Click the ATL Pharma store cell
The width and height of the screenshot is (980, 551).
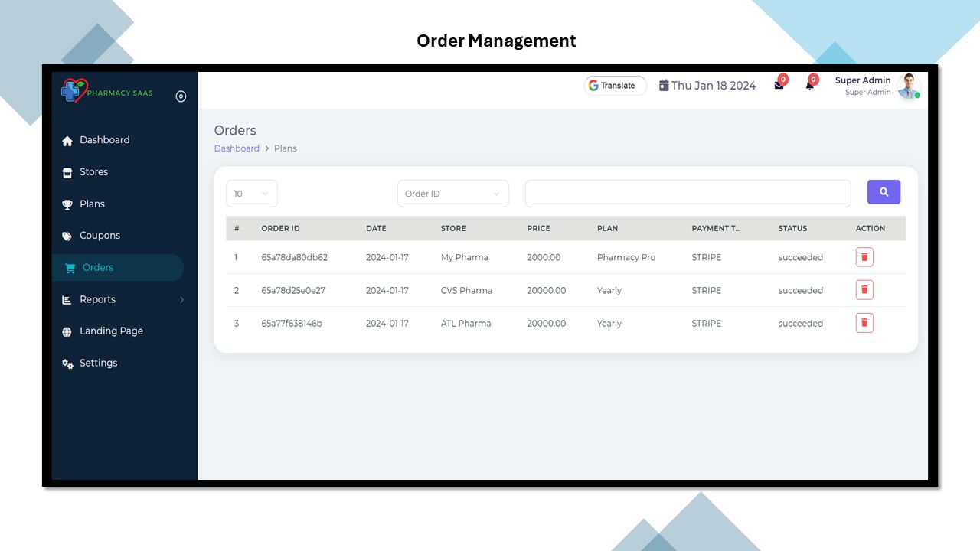[466, 324]
